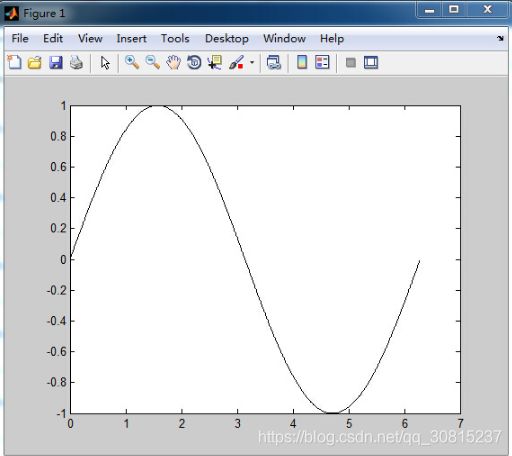Print the figure with printer icon

click(x=76, y=62)
